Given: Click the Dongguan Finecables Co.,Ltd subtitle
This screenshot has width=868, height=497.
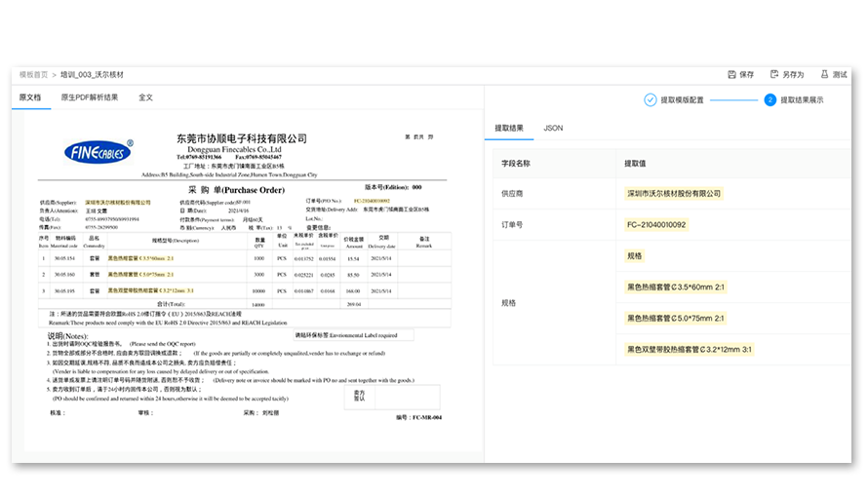Looking at the screenshot, I should click(x=234, y=149).
